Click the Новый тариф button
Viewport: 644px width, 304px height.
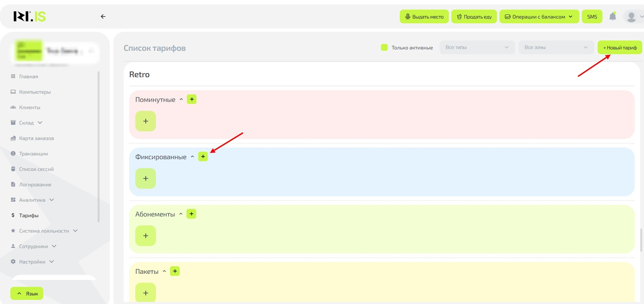(x=620, y=47)
